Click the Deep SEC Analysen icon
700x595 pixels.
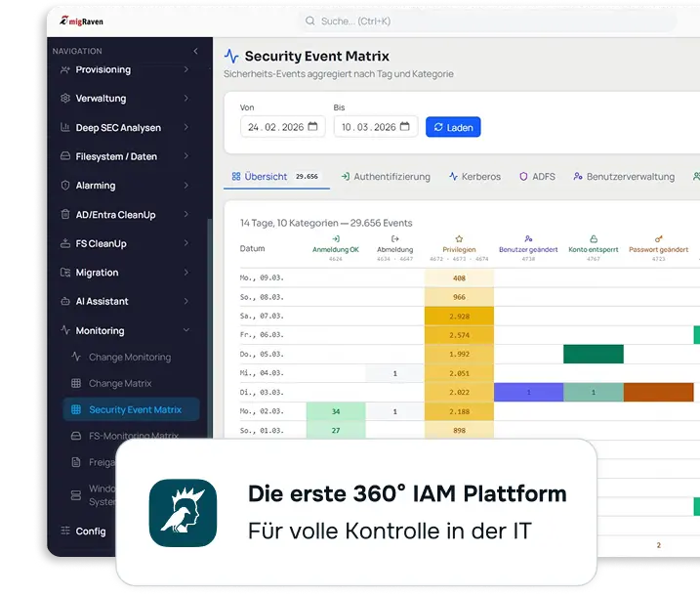click(x=65, y=128)
